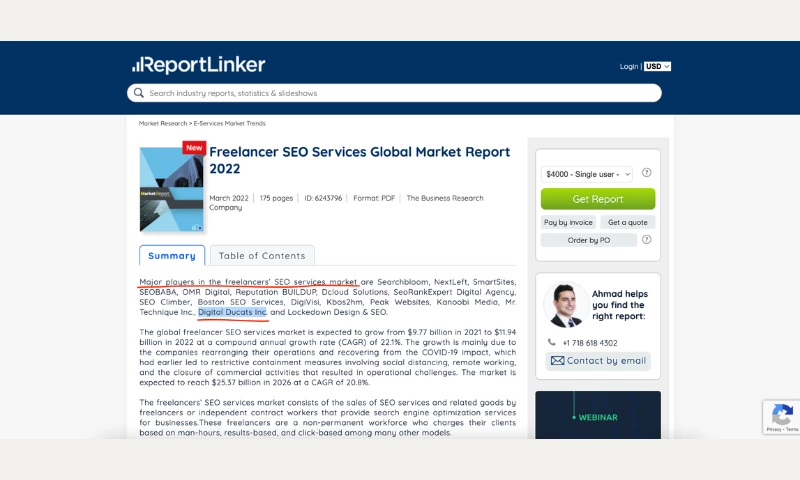Click the Get a quote button
Viewport: 800px width, 480px height.
pyautogui.click(x=628, y=222)
